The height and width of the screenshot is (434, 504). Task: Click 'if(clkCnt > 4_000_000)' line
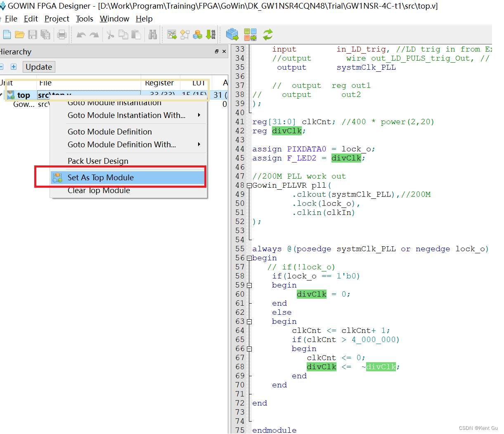346,340
